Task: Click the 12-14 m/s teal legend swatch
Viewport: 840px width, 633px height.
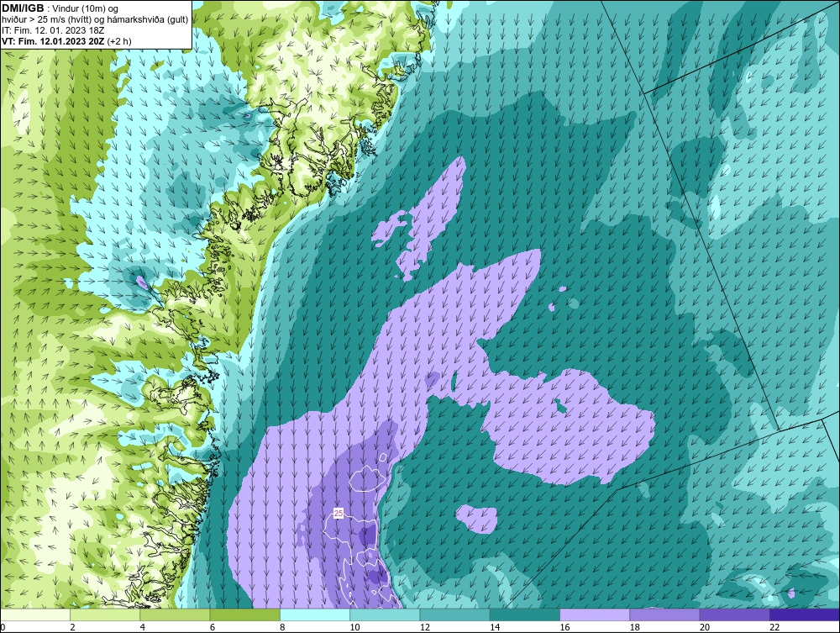Action: (454, 615)
